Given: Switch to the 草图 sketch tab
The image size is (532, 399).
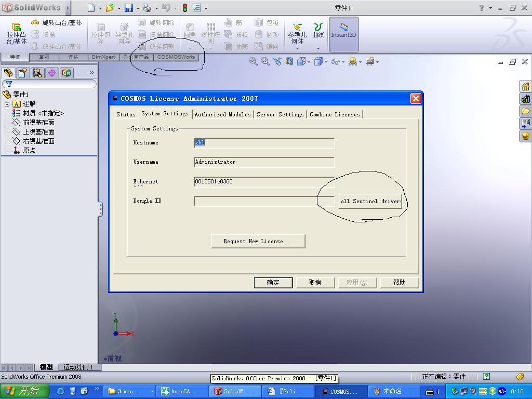Looking at the screenshot, I should click(x=44, y=57).
